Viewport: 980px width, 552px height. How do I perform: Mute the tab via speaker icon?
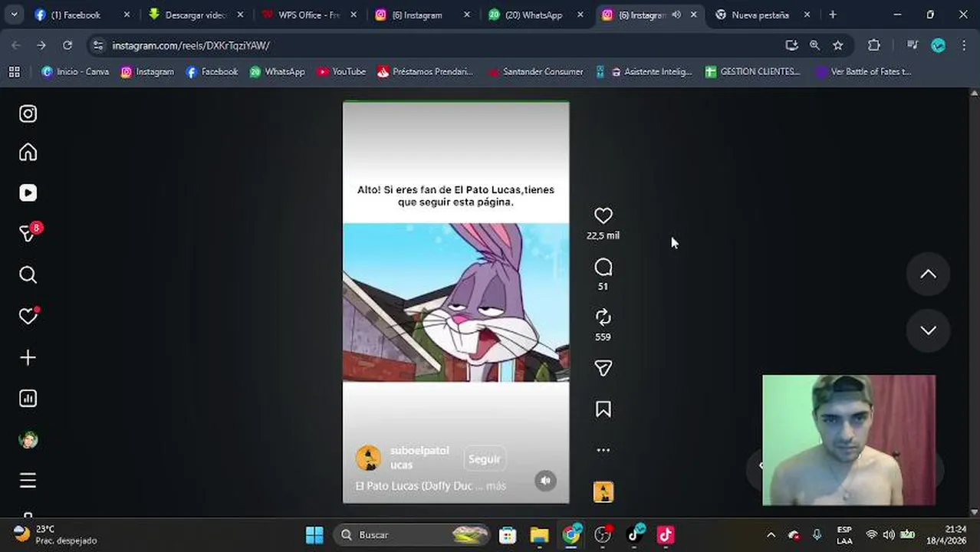[x=676, y=15]
